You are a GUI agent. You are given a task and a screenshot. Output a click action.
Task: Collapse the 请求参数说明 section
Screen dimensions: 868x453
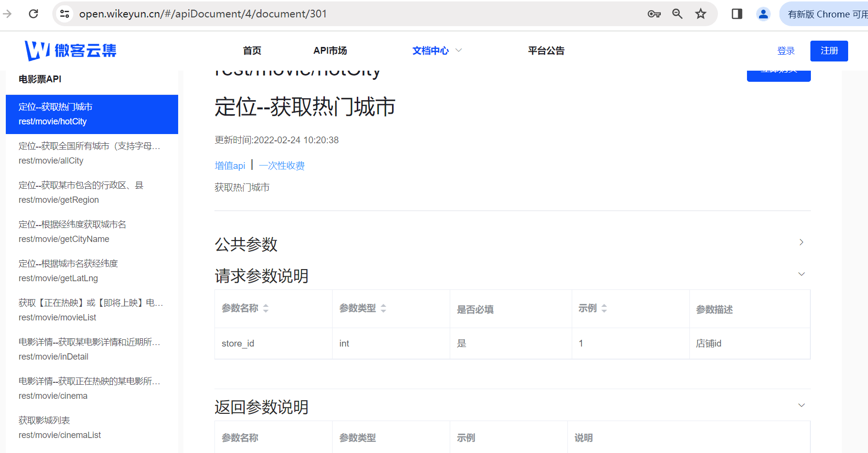coord(801,274)
